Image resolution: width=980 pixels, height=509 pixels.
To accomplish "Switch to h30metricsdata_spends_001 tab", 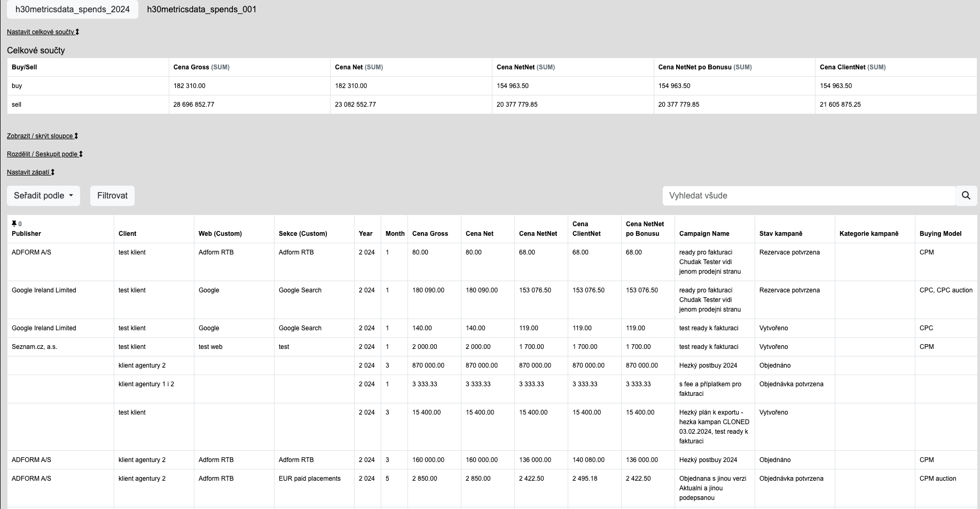I will (x=201, y=10).
